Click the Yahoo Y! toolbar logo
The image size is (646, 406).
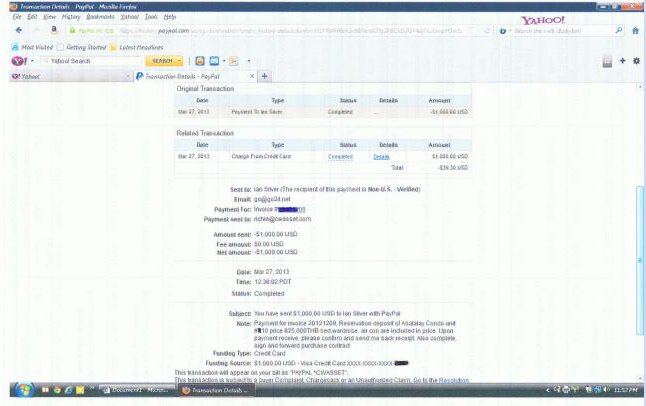19,61
